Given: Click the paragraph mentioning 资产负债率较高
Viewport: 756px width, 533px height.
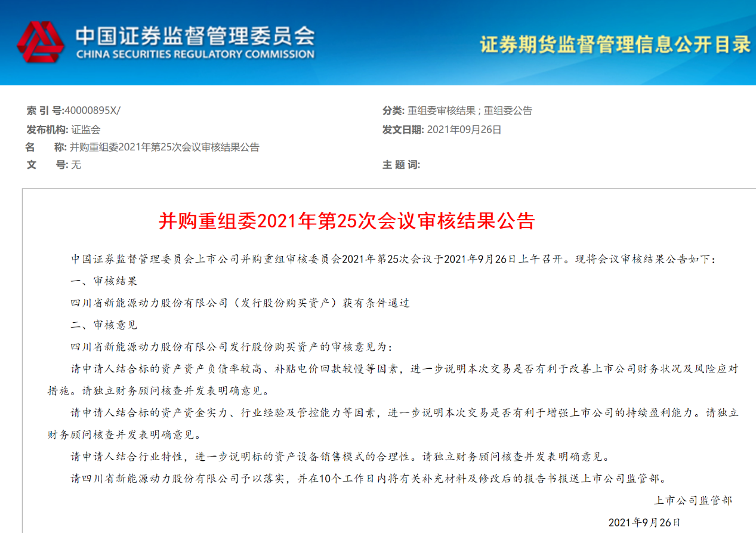Looking at the screenshot, I should coord(394,369).
